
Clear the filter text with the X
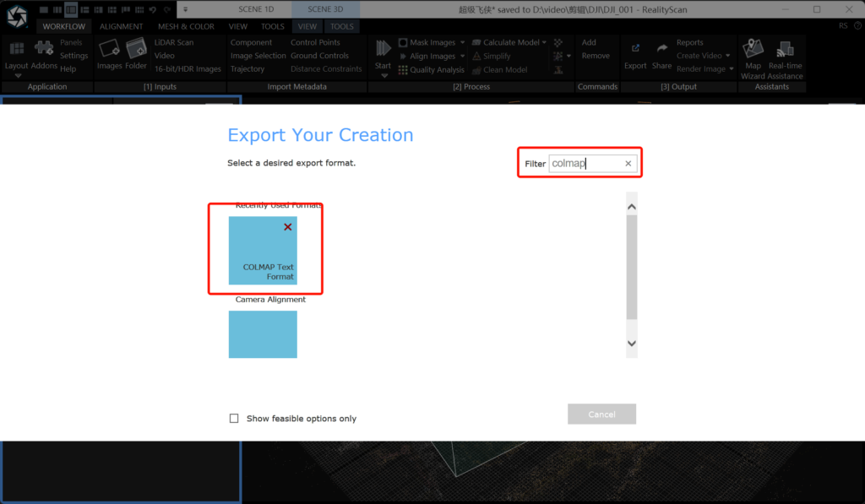point(628,164)
